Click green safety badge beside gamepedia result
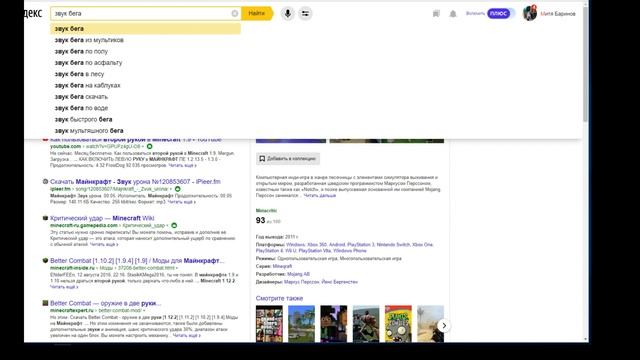The image size is (640, 360). pyautogui.click(x=174, y=225)
